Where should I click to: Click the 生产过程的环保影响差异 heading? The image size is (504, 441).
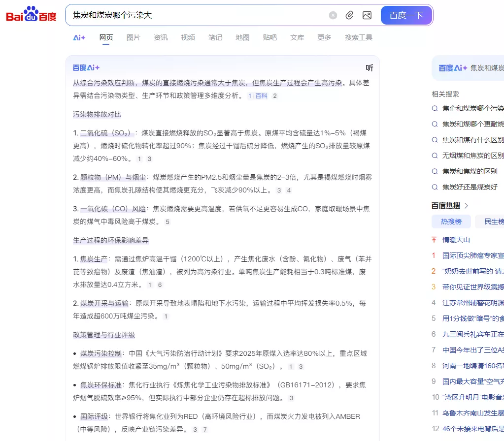[x=110, y=240]
